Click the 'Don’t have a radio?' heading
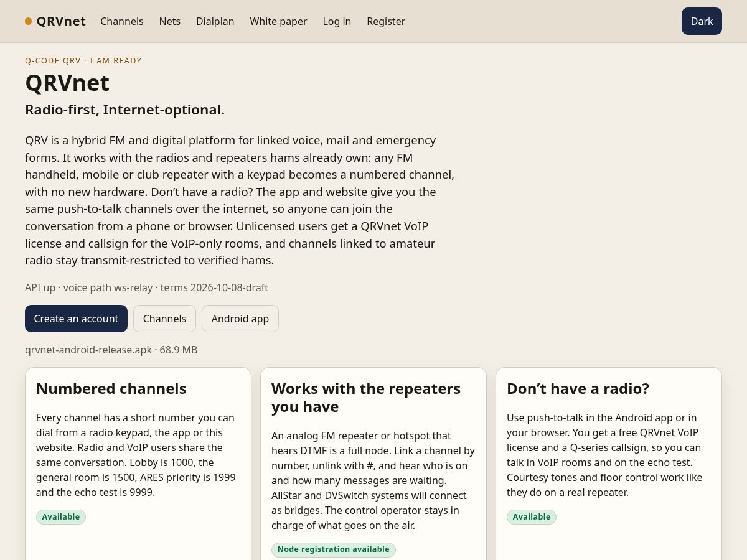The image size is (747, 560). click(x=578, y=388)
